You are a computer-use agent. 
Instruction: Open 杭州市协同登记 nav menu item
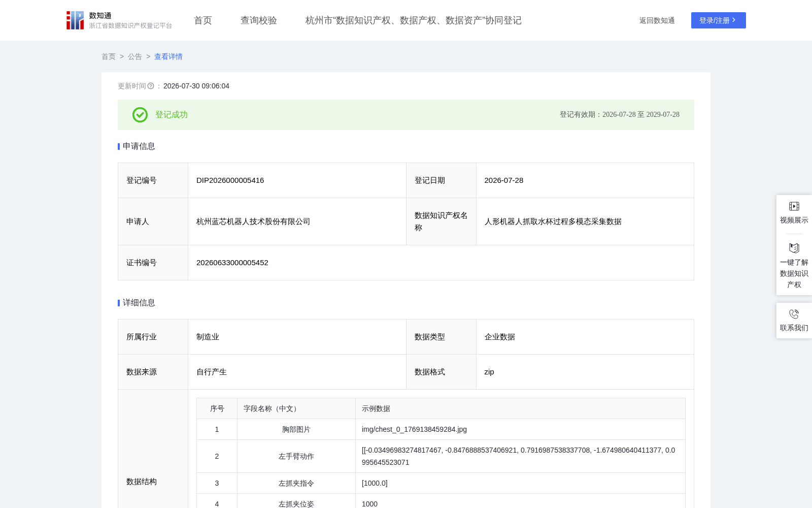tap(414, 20)
